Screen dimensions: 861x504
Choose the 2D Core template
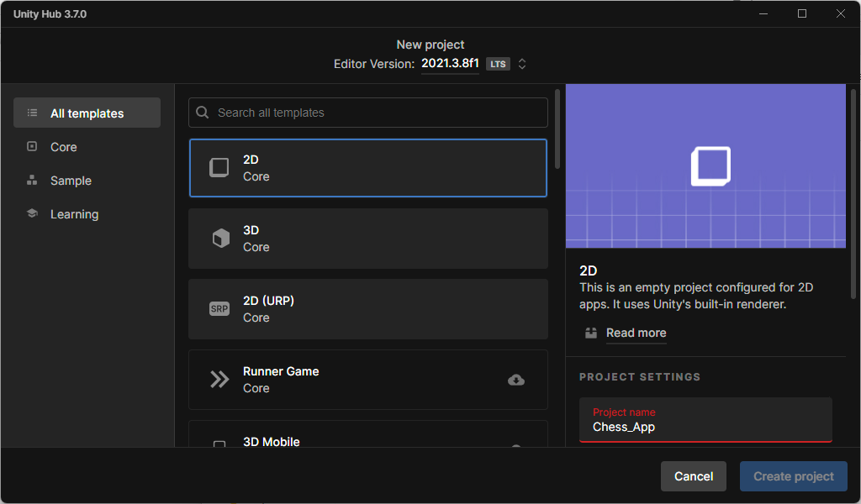tap(368, 168)
